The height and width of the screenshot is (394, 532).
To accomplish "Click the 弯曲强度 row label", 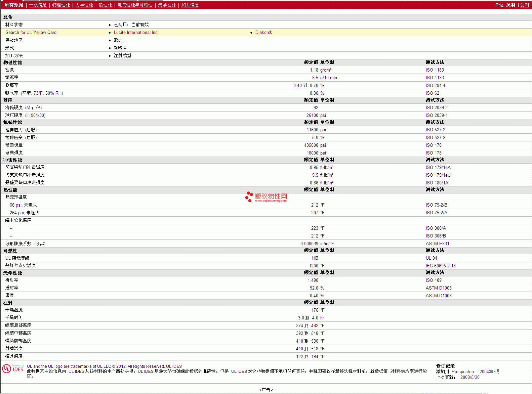I will pyautogui.click(x=14, y=153).
